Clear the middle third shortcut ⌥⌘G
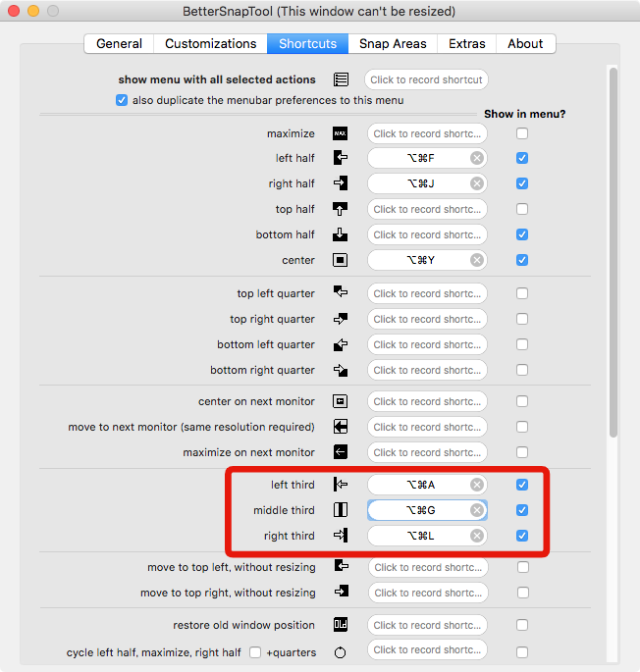The image size is (640, 672). [x=477, y=510]
